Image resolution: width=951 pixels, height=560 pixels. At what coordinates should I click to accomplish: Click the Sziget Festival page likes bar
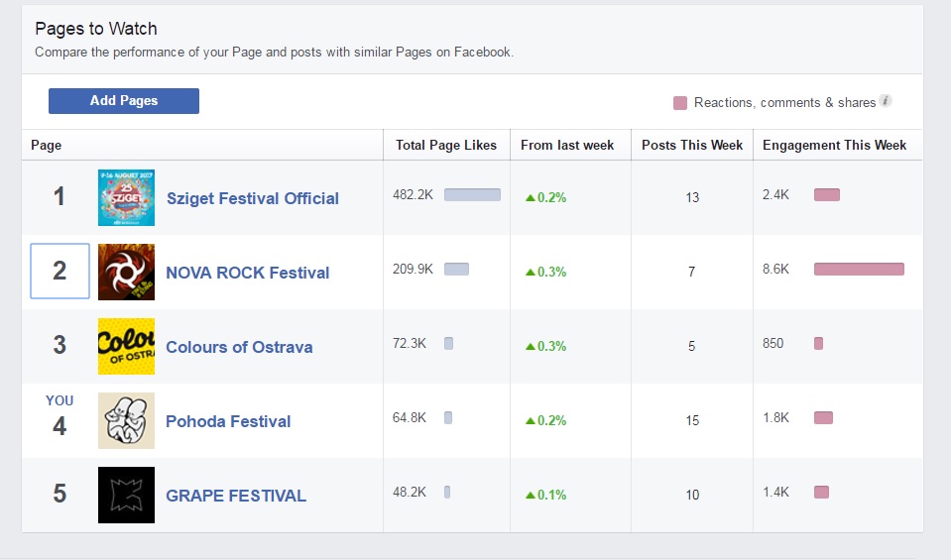472,194
